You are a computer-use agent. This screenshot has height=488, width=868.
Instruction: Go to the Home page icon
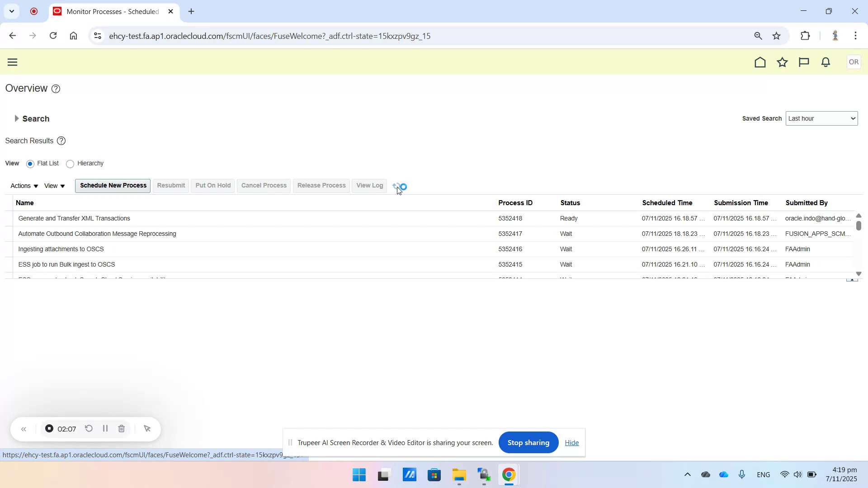[x=760, y=62]
